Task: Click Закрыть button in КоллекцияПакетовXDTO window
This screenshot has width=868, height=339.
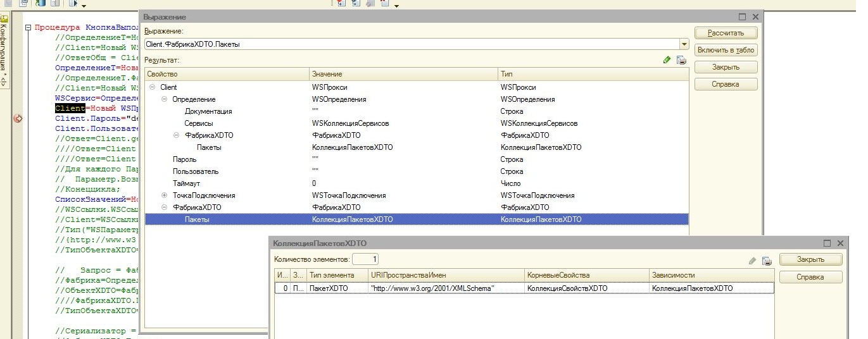Action: (810, 259)
